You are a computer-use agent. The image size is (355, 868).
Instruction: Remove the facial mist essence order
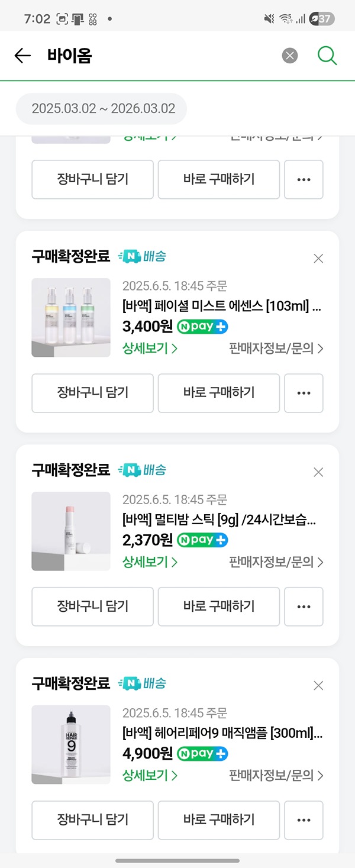(x=318, y=258)
